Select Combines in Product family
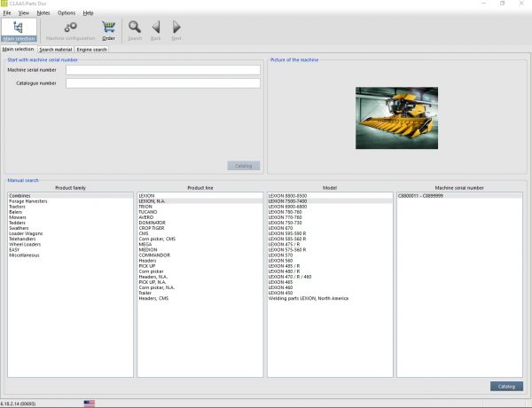Screen dimensions: 532x408 click(71, 196)
